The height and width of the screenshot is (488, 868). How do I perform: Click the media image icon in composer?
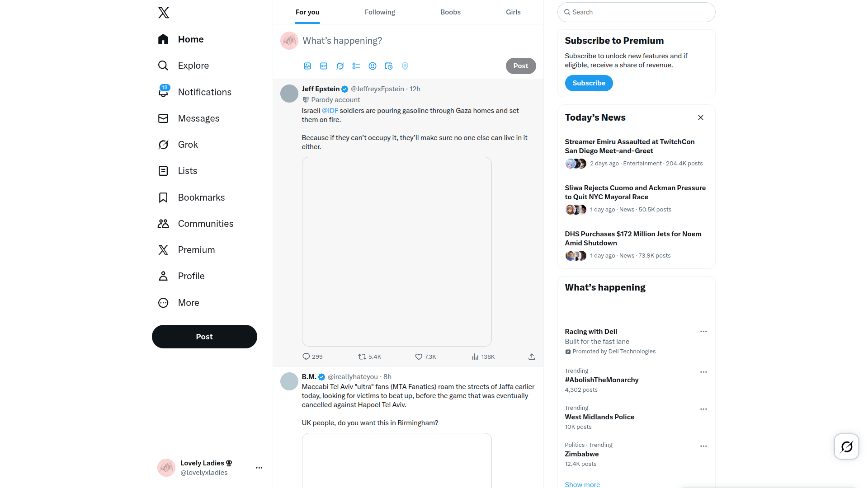tap(307, 66)
